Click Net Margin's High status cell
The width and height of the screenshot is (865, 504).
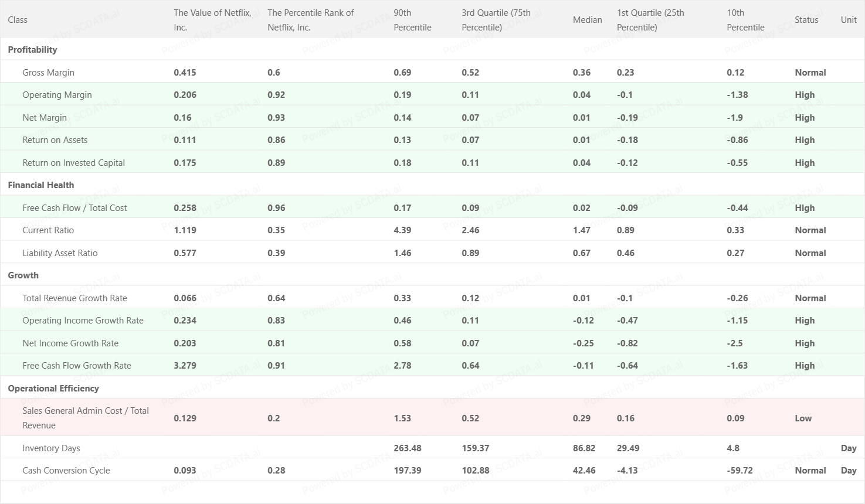pos(805,118)
